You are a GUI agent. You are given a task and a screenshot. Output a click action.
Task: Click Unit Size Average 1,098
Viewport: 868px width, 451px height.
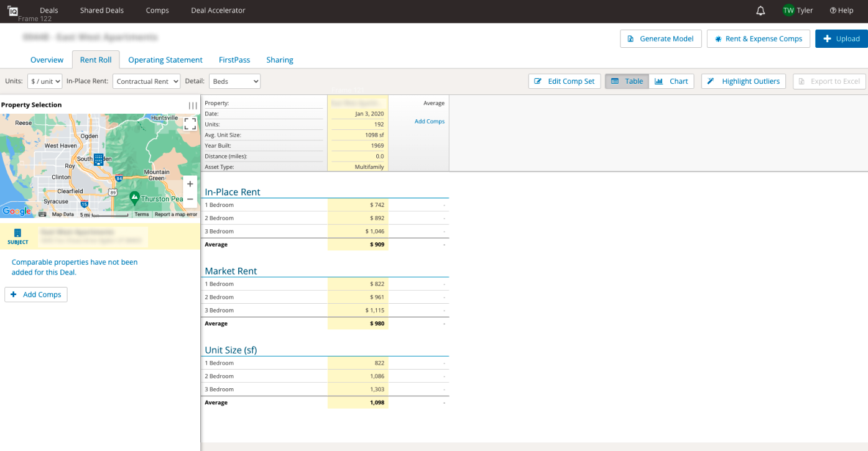[x=377, y=403]
